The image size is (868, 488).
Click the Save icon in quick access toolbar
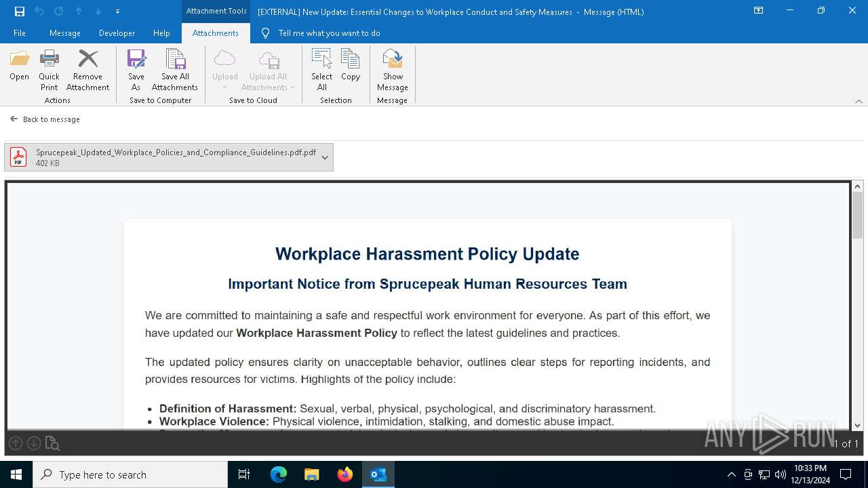[20, 11]
